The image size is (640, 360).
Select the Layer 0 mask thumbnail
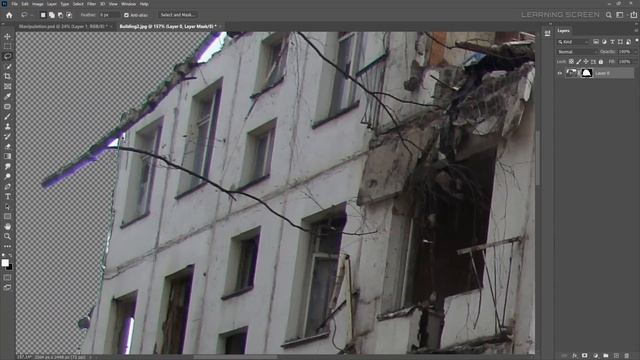(587, 73)
